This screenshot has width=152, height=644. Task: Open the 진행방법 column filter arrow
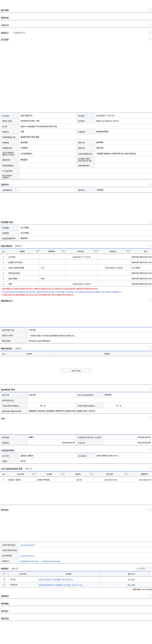[x=64, y=251]
